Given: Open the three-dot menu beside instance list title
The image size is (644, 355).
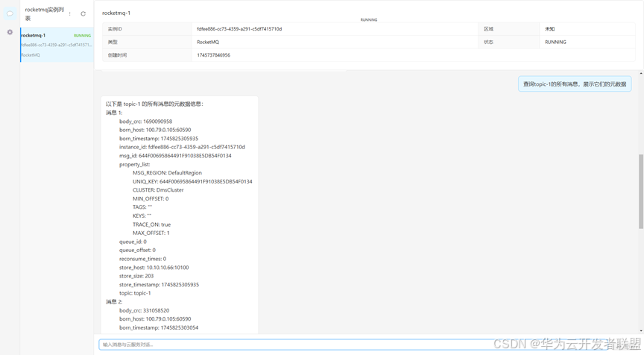Looking at the screenshot, I should click(x=70, y=14).
